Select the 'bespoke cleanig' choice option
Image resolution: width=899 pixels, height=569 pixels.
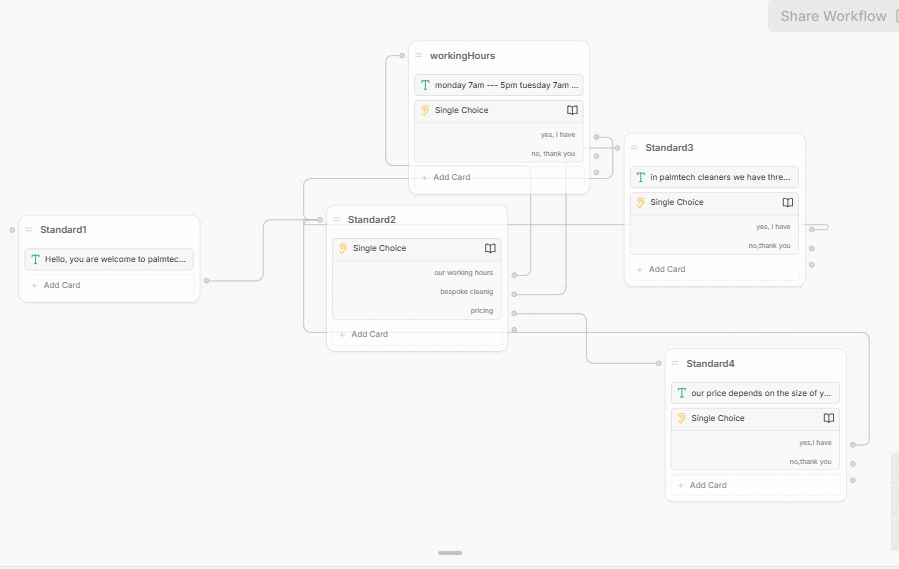click(x=466, y=291)
